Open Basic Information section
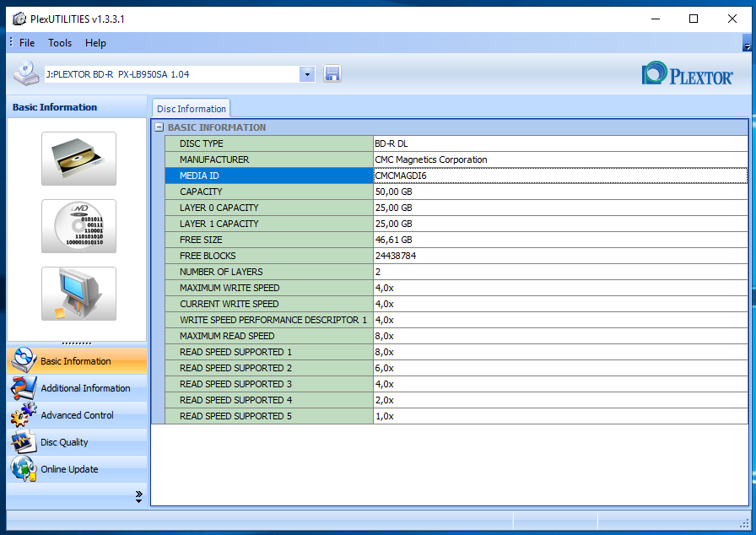756x535 pixels. (x=77, y=360)
